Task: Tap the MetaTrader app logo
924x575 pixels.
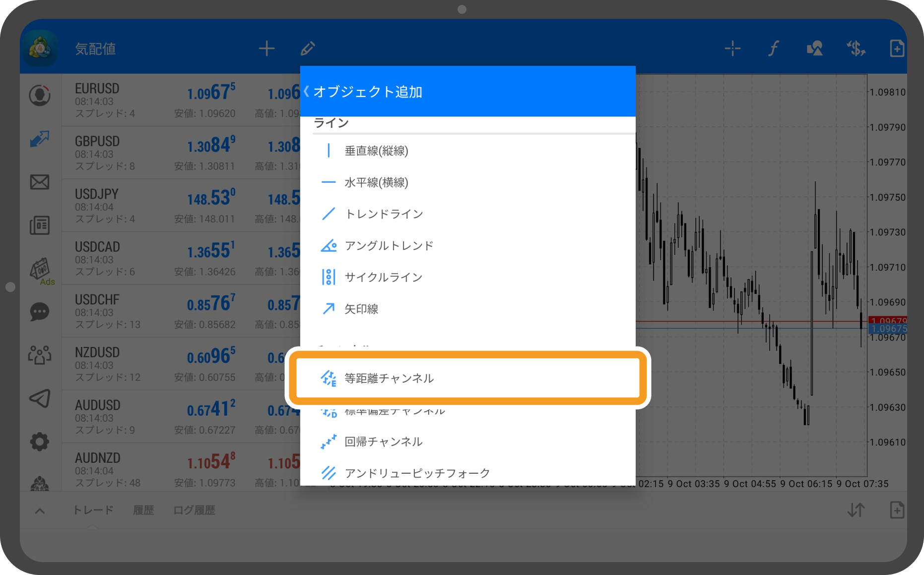Action: point(40,48)
